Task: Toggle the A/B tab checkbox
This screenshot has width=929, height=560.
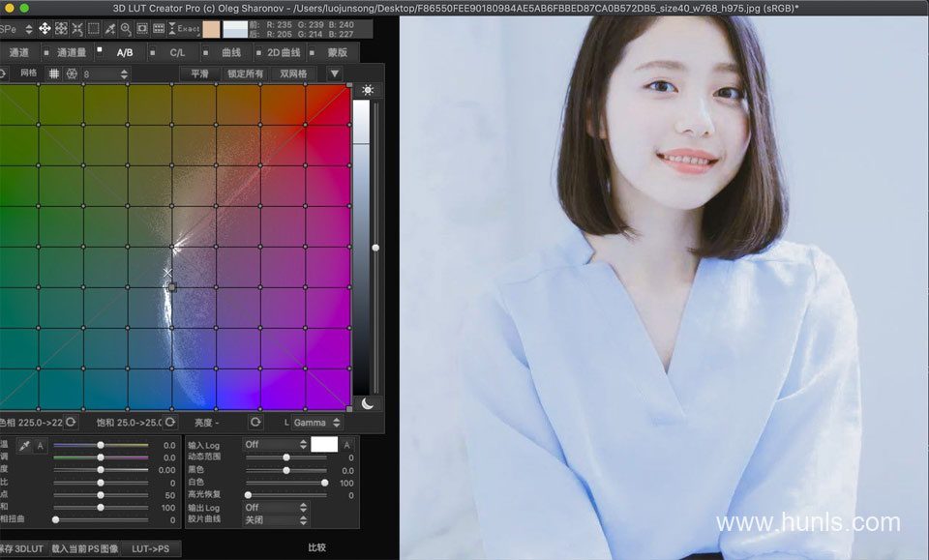Action: pyautogui.click(x=100, y=49)
